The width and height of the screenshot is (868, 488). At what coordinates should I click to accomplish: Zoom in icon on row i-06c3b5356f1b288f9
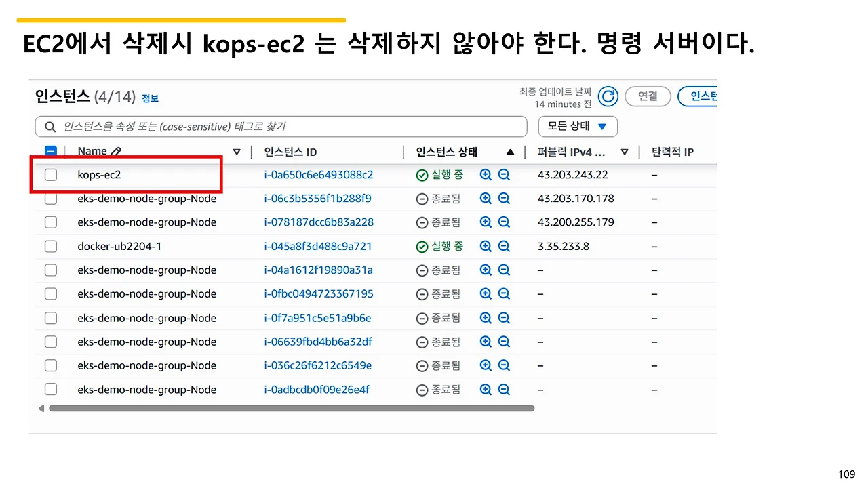click(x=486, y=199)
